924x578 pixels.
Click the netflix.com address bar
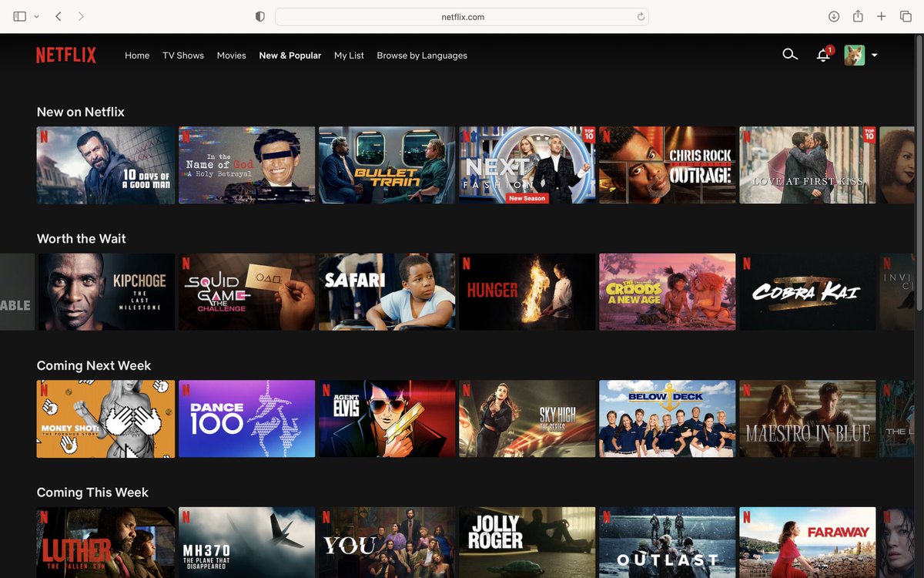[462, 16]
